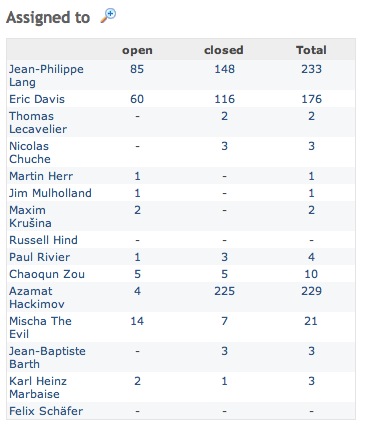Open Maxim Krušina's assigned issues
The height and width of the screenshot is (437, 365).
pyautogui.click(x=30, y=216)
